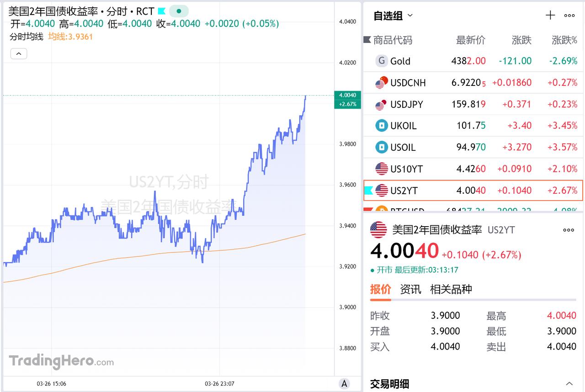Click the "A" auto-scale icon at bottom right
This screenshot has width=585, height=392.
pos(344,384)
